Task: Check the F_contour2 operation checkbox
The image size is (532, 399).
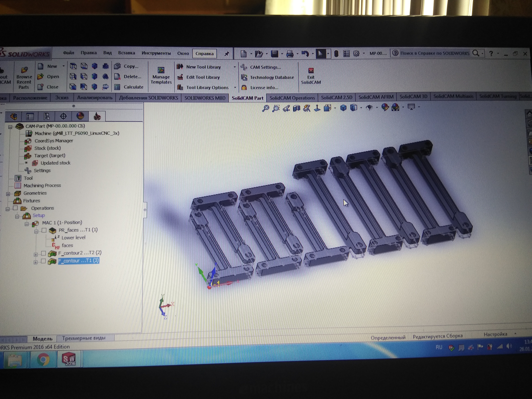Action: [x=44, y=253]
